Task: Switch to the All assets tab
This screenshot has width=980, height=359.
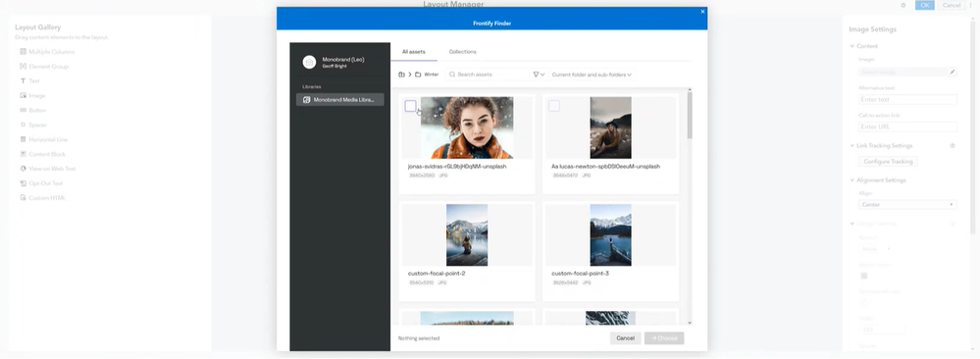Action: click(414, 52)
